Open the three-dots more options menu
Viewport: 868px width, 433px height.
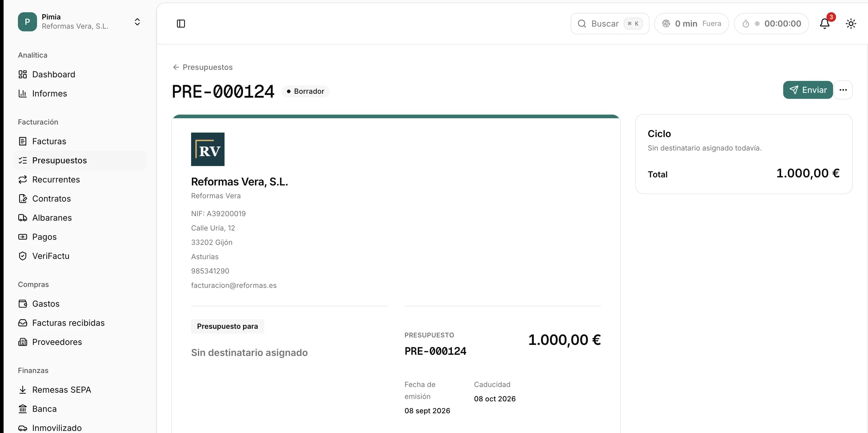843,90
